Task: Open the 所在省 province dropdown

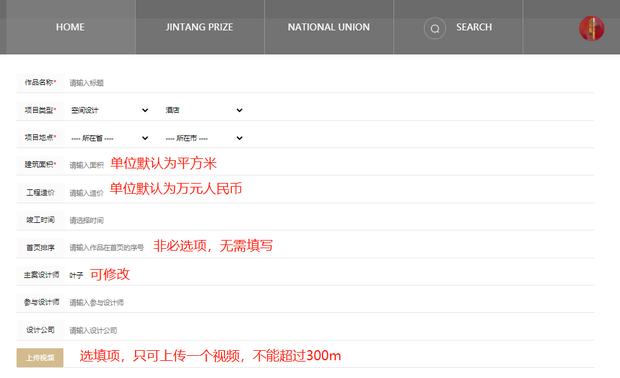Action: pyautogui.click(x=110, y=138)
